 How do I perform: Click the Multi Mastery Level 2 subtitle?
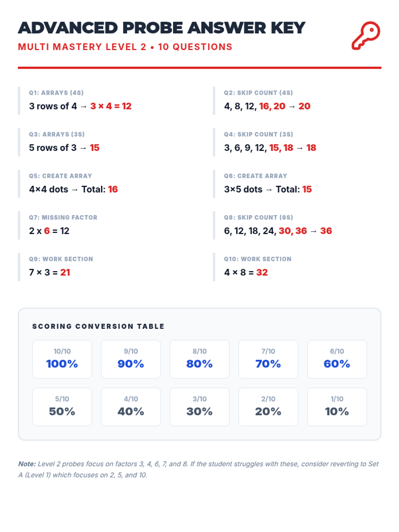125,47
